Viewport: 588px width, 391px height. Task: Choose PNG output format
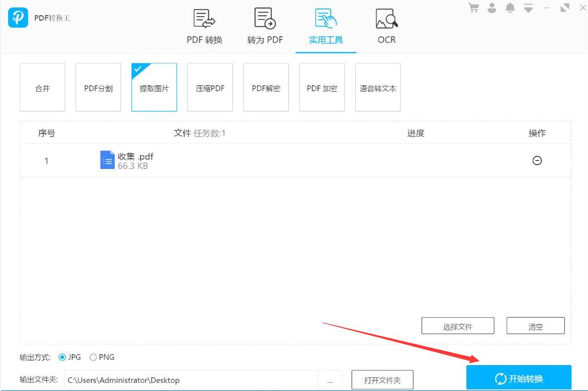[x=102, y=357]
